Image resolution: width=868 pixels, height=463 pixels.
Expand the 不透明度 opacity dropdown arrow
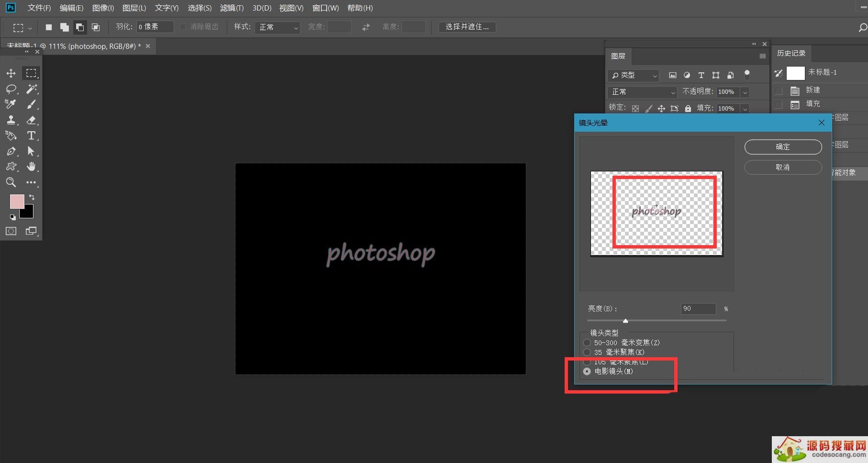tap(745, 92)
